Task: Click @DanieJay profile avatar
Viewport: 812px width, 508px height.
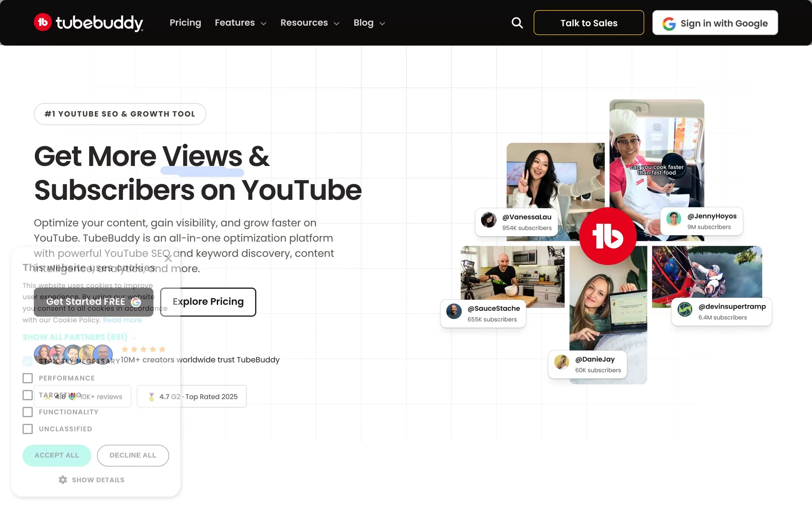Action: (x=562, y=362)
